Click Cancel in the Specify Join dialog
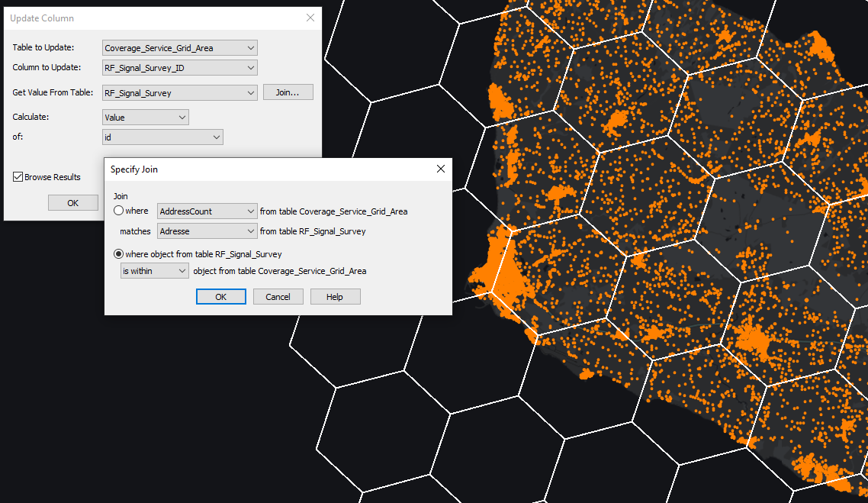This screenshot has width=868, height=503. coord(278,297)
